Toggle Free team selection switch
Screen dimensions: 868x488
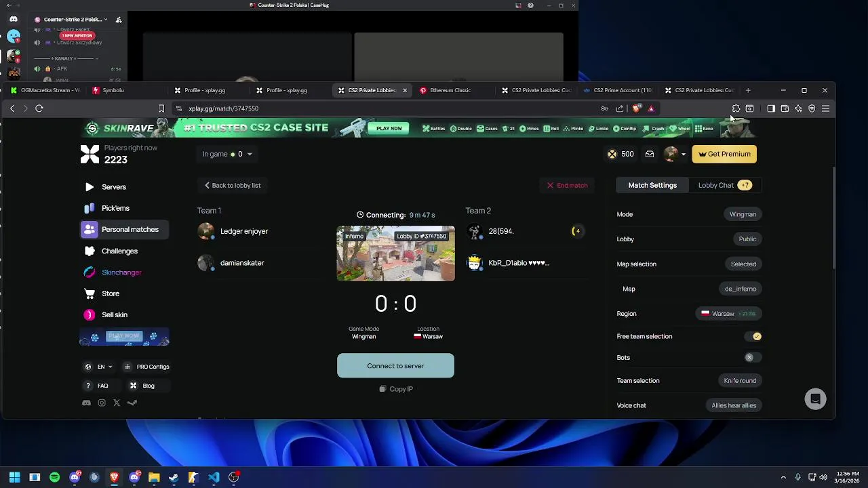tap(753, 336)
